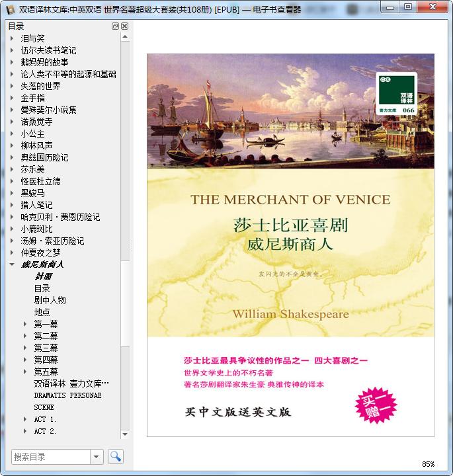
Task: Maximize the e-book viewer window
Action: [408, 7]
